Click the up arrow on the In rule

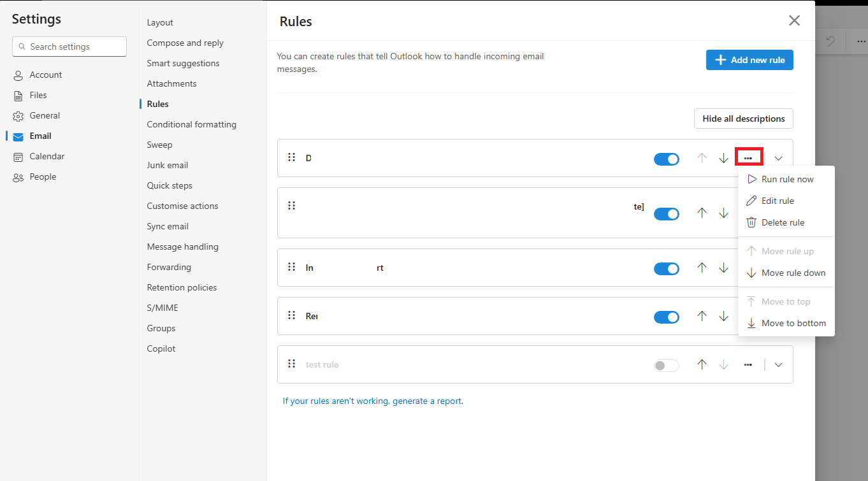pos(702,268)
